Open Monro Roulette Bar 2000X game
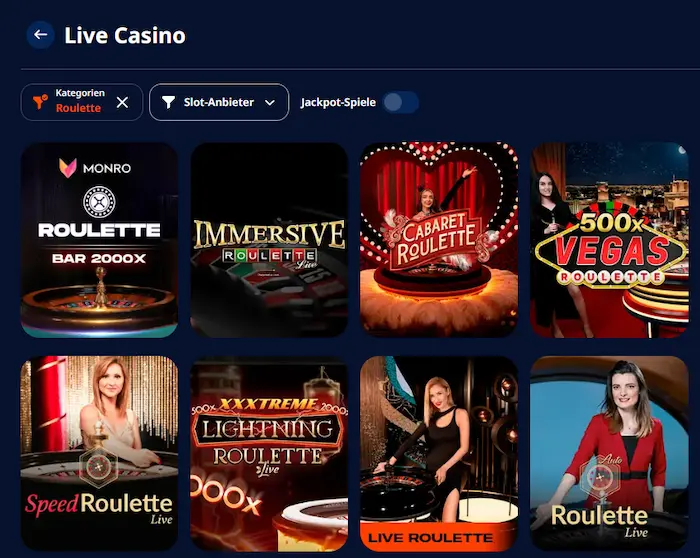This screenshot has width=700, height=558. click(x=99, y=240)
